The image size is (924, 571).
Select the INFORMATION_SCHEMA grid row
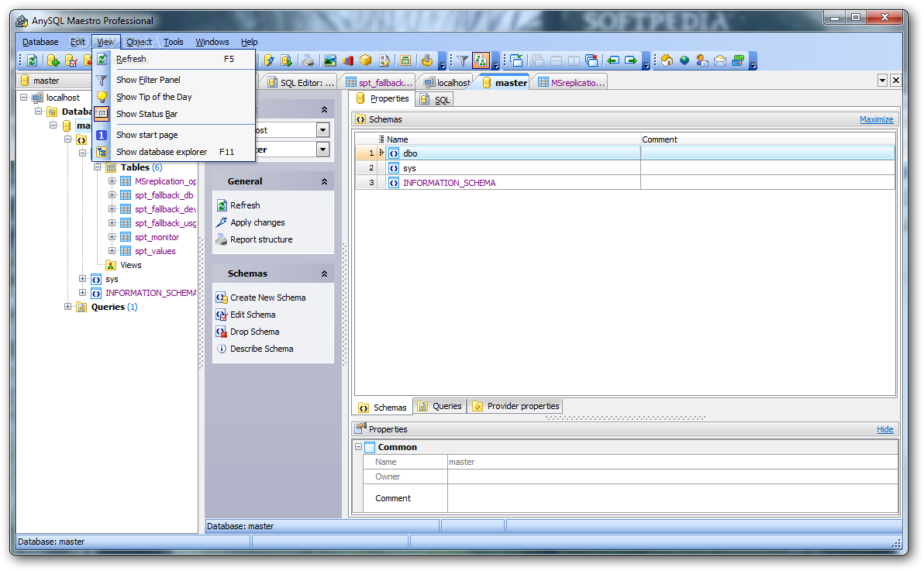click(625, 184)
